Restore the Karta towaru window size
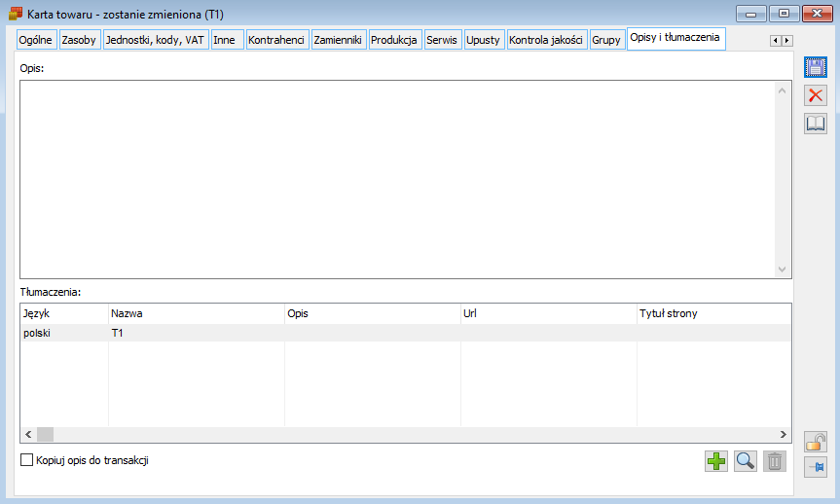The width and height of the screenshot is (840, 504). pyautogui.click(x=784, y=14)
